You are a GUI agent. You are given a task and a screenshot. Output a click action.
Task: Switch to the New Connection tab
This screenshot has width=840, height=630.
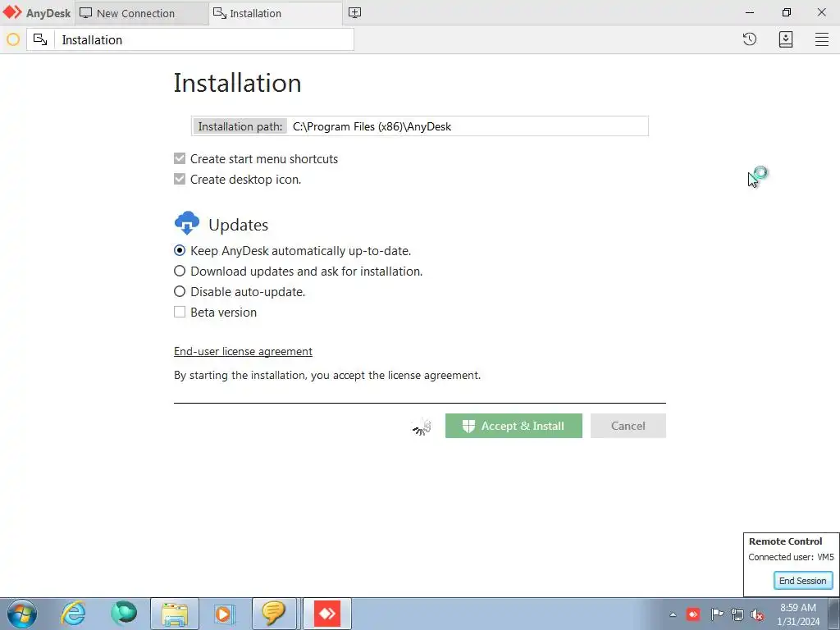[x=141, y=13]
